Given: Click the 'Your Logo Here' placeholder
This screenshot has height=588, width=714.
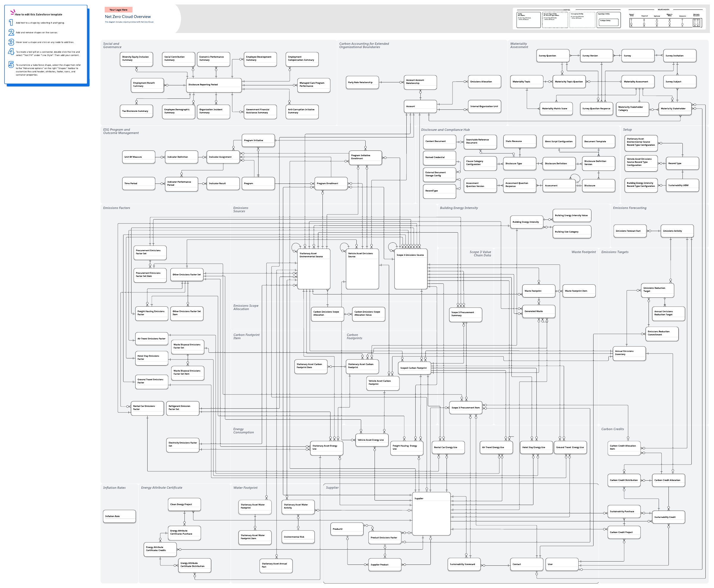Looking at the screenshot, I should point(118,10).
